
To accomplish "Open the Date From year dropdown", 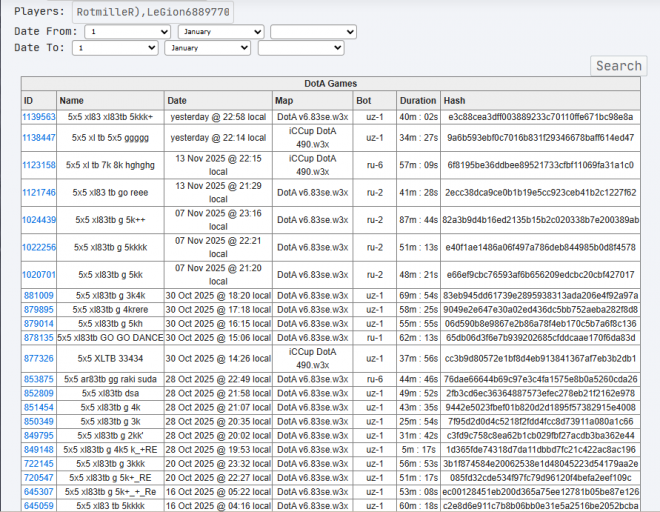I will coord(314,32).
